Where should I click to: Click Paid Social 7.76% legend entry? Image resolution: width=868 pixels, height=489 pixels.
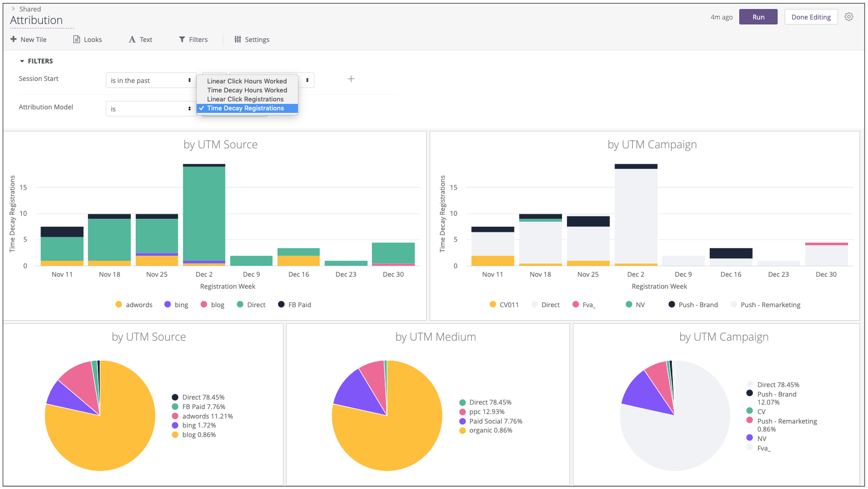(491, 421)
